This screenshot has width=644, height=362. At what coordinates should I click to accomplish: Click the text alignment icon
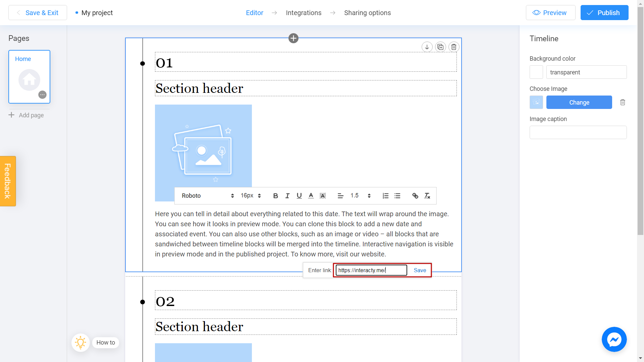click(x=340, y=196)
